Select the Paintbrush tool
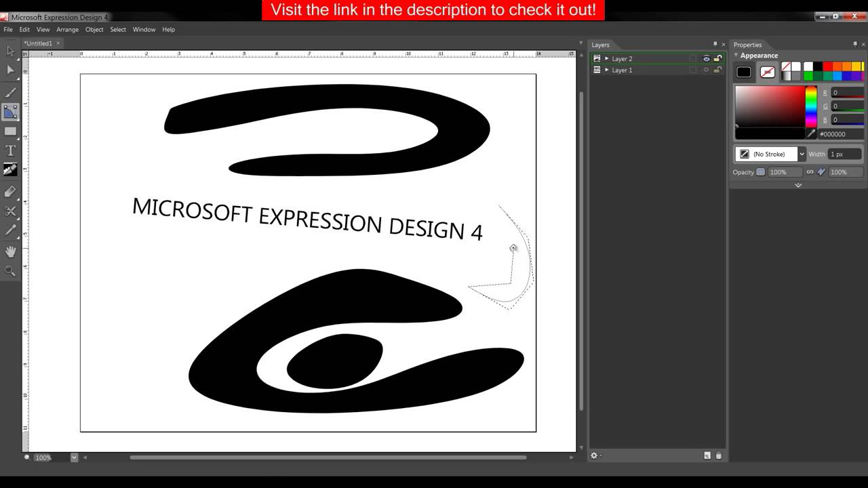This screenshot has width=868, height=488. pos(10,91)
